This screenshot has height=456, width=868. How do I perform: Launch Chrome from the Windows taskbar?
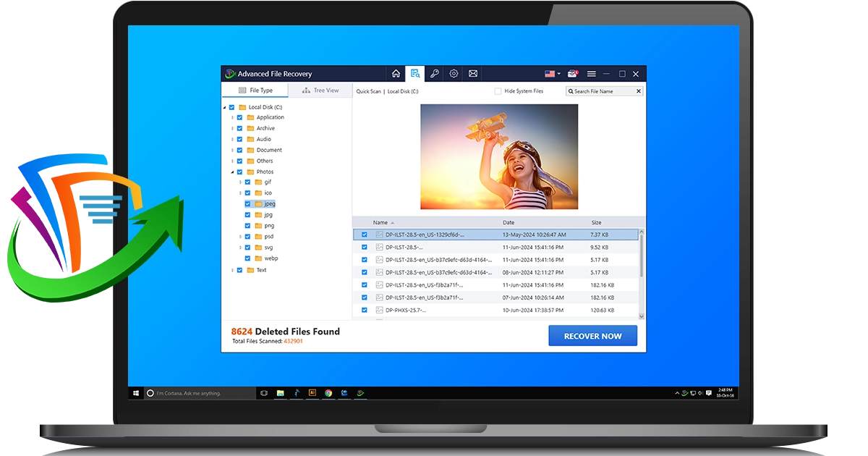tap(328, 393)
